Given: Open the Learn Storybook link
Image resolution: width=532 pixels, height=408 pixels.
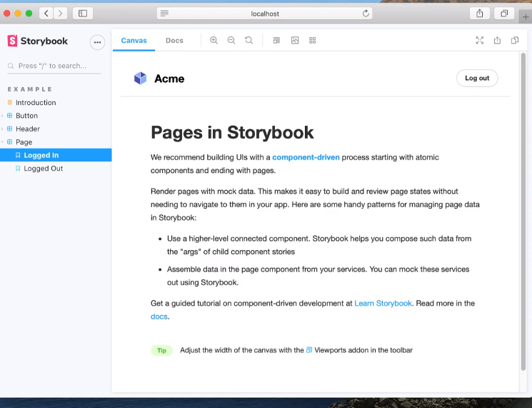Looking at the screenshot, I should [383, 303].
